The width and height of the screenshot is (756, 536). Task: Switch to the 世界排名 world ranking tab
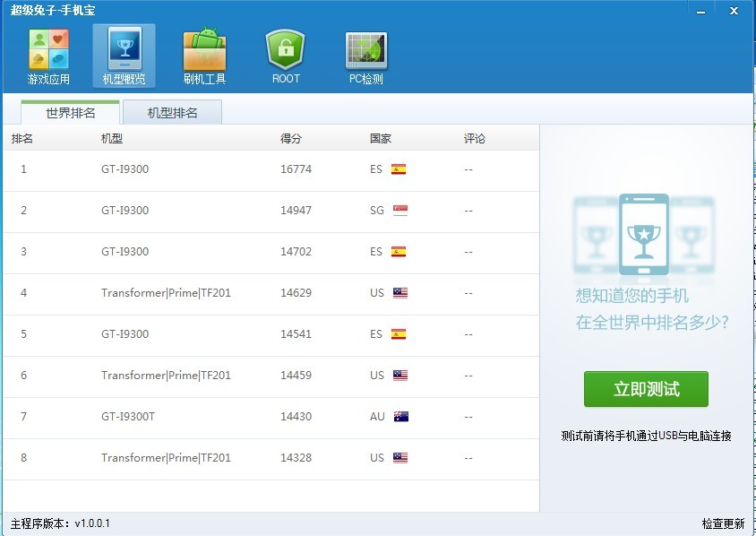tap(71, 113)
